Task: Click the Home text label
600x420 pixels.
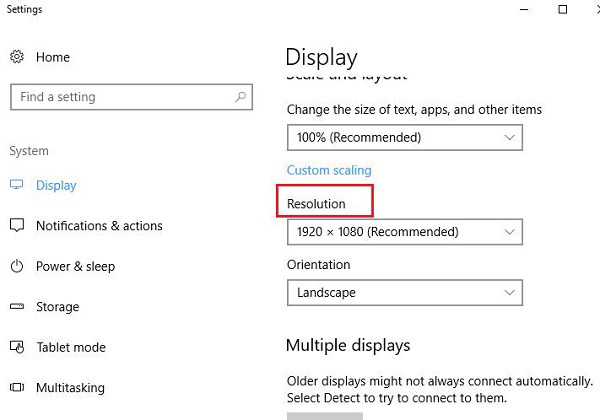Action: 53,57
